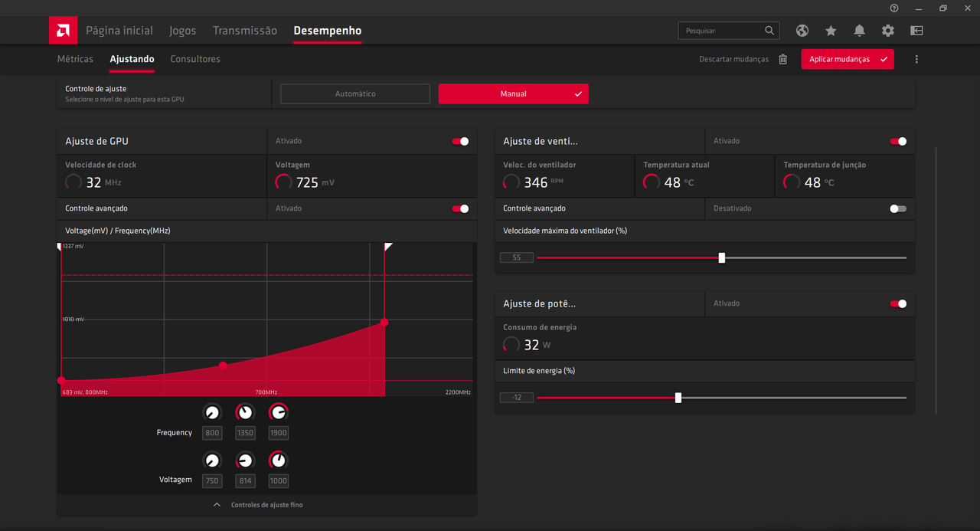Open settings gear icon
Image resolution: width=980 pixels, height=531 pixels.
[888, 31]
